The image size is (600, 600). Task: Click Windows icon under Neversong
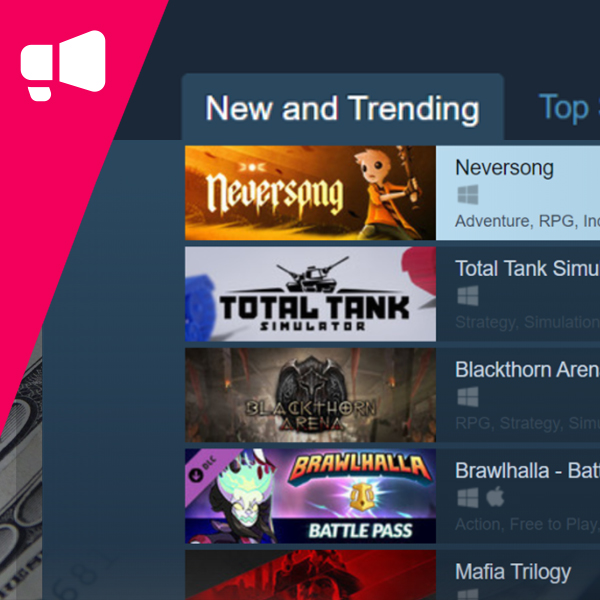[x=468, y=195]
